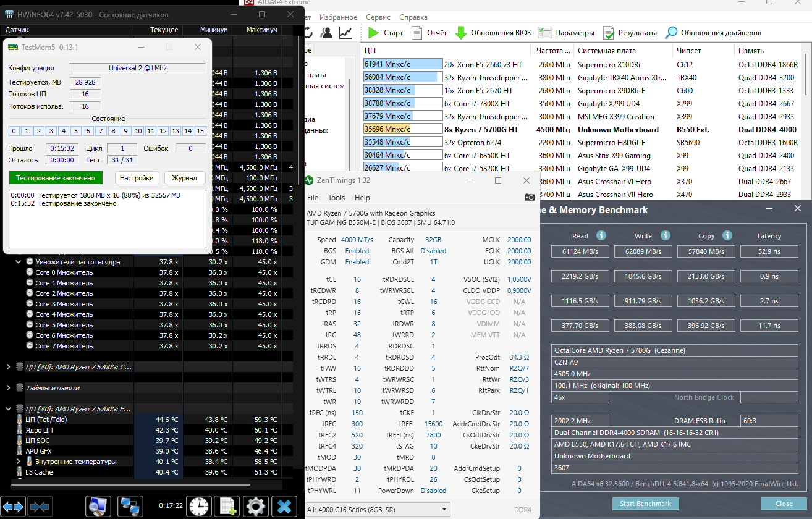812x519 pixels.
Task: Close sensors with blue X toolbar icon
Action: [284, 506]
